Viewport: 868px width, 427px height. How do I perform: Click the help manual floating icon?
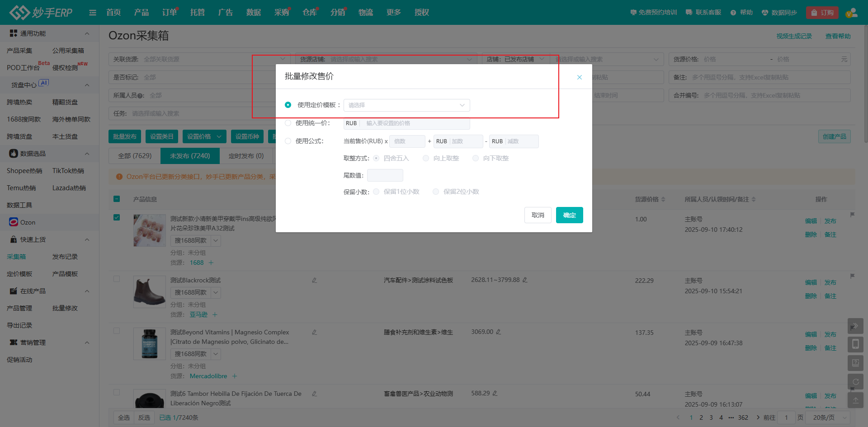tap(855, 363)
